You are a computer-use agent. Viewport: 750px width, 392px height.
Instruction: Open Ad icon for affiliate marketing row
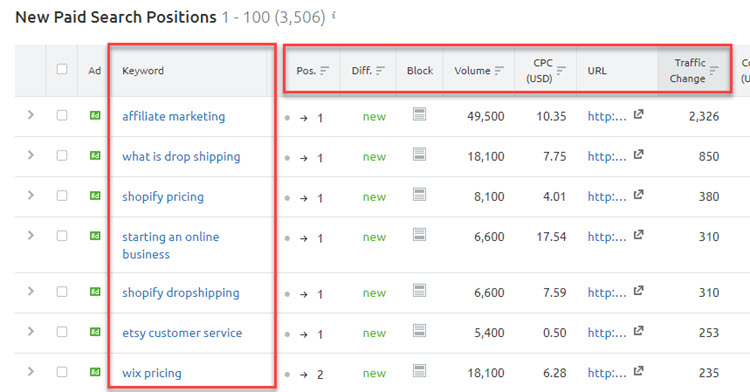pos(95,115)
